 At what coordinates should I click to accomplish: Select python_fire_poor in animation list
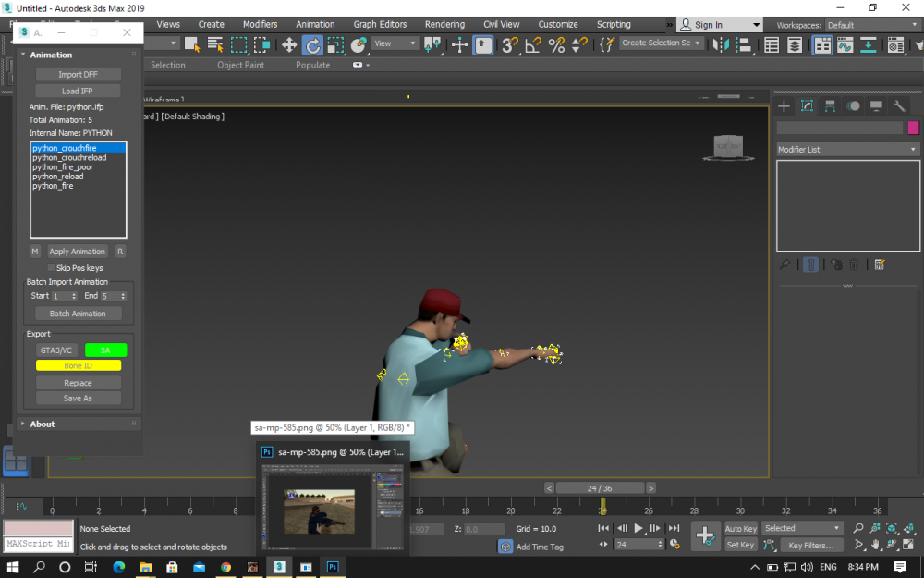[x=63, y=166]
